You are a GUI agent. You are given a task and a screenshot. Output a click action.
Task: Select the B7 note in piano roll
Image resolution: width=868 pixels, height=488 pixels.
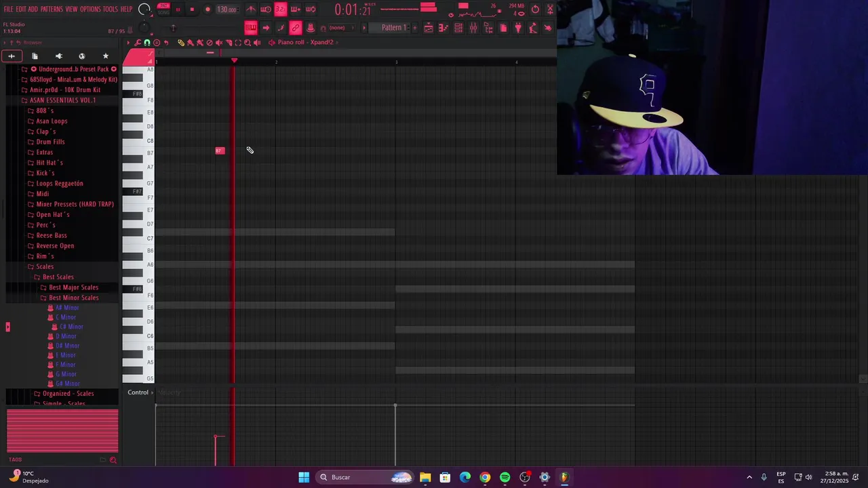pos(220,150)
